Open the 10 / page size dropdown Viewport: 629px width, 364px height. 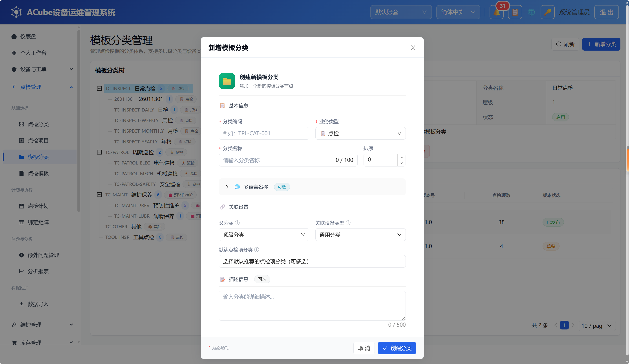coord(596,326)
